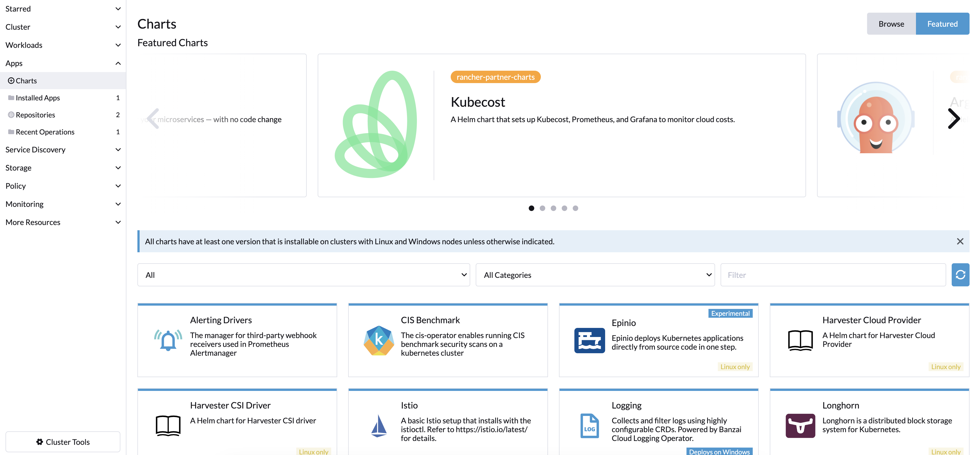Open Repositories in sidebar
The width and height of the screenshot is (980, 455).
coord(35,115)
